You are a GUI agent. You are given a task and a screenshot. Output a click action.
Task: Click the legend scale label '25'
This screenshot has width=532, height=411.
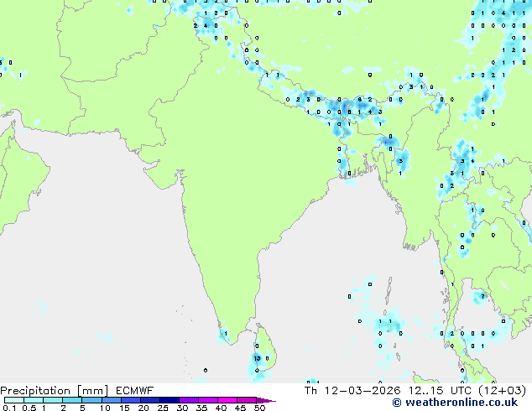(x=163, y=408)
